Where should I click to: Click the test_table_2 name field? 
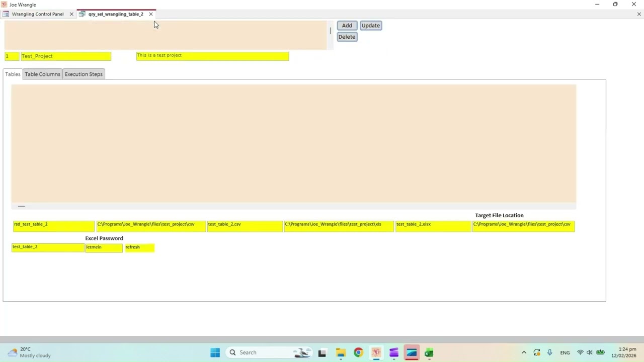(x=48, y=248)
